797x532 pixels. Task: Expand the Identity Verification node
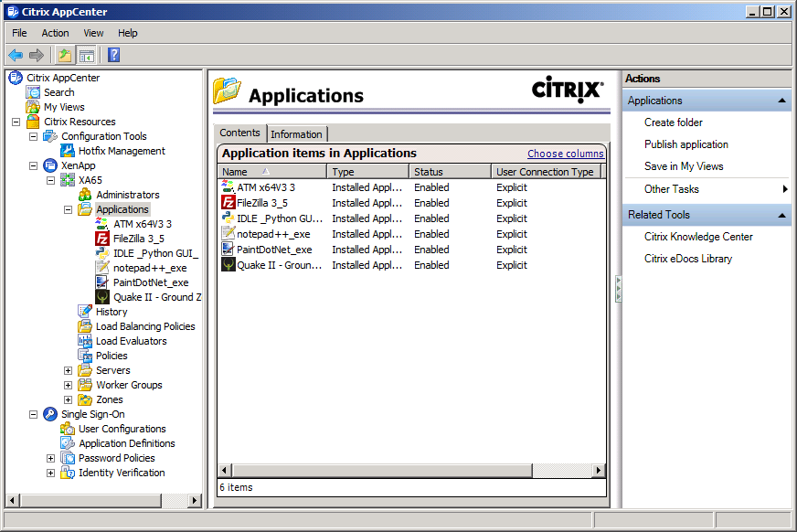(x=51, y=473)
